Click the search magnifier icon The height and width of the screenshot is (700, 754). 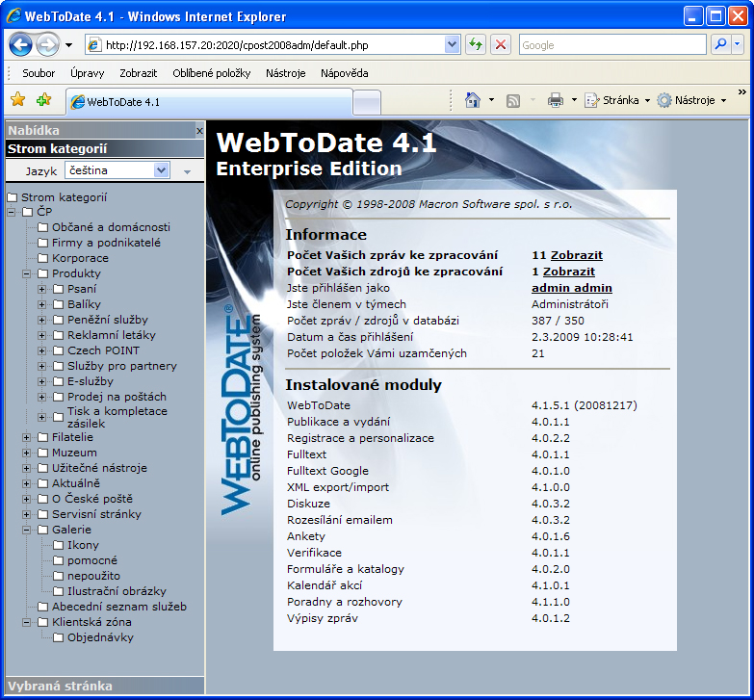(720, 44)
